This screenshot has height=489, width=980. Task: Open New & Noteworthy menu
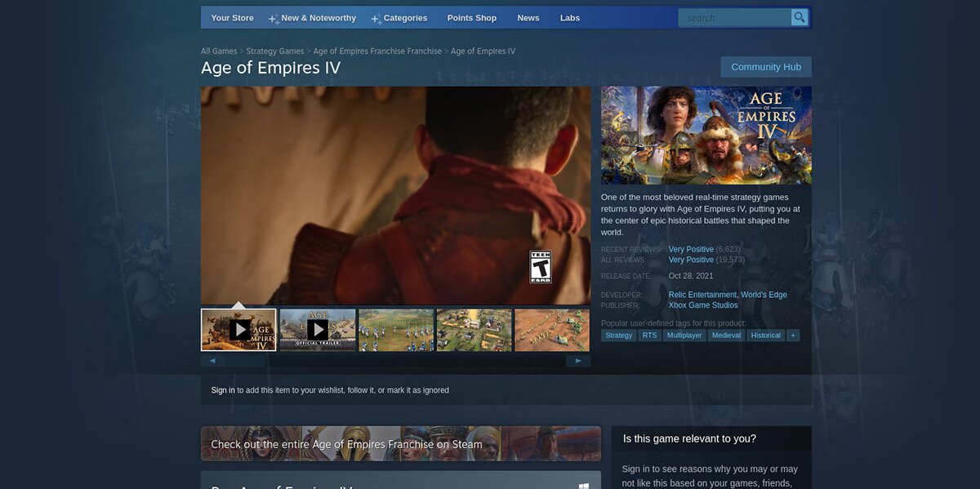coord(312,18)
